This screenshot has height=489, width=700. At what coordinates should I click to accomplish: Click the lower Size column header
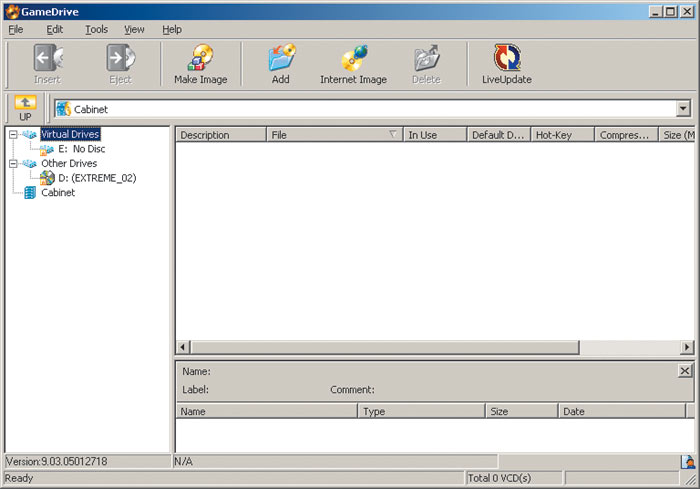(x=522, y=411)
